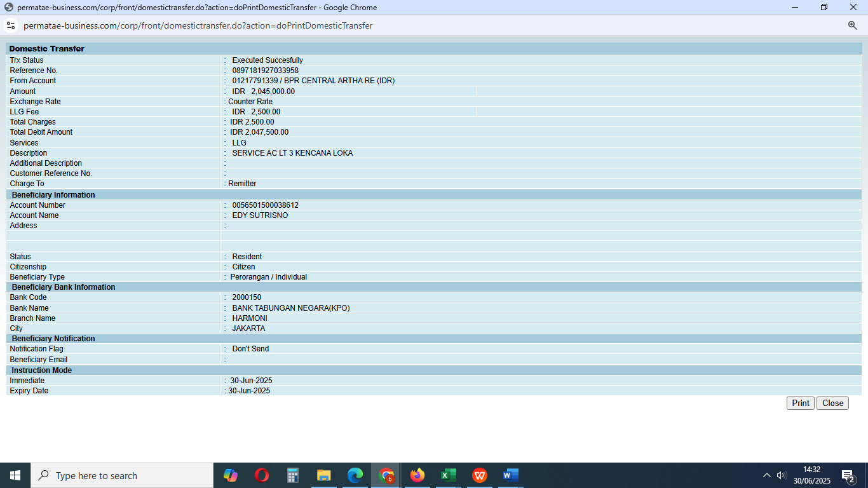Screen dimensions: 868x488
Task: Open WPS Office from the taskbar
Action: (479, 475)
